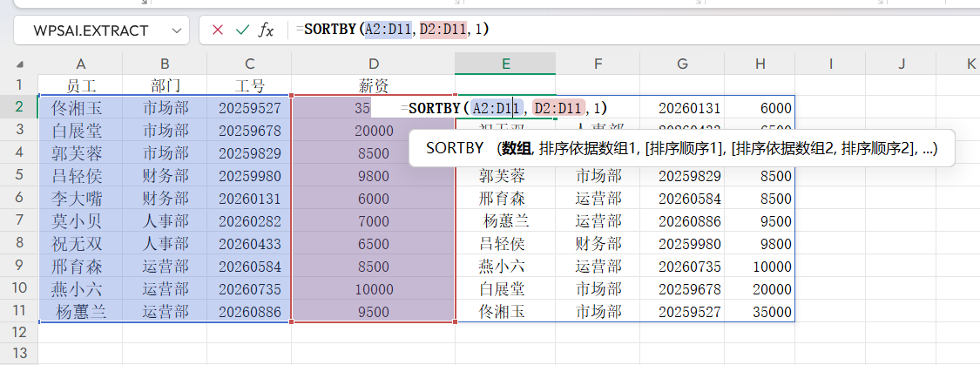Click cell 20260131 in column C
The width and height of the screenshot is (980, 365).
point(249,199)
